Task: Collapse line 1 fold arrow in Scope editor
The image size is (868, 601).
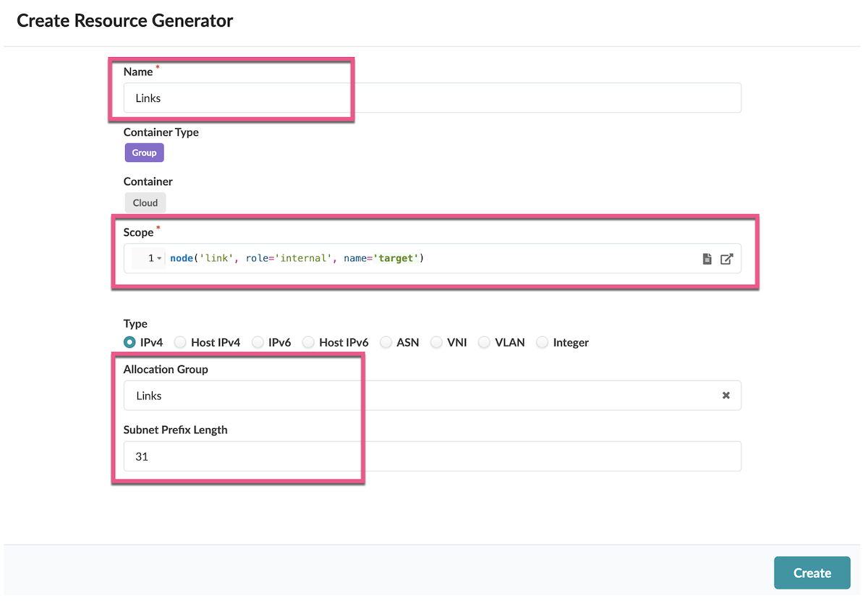Action: click(x=159, y=258)
